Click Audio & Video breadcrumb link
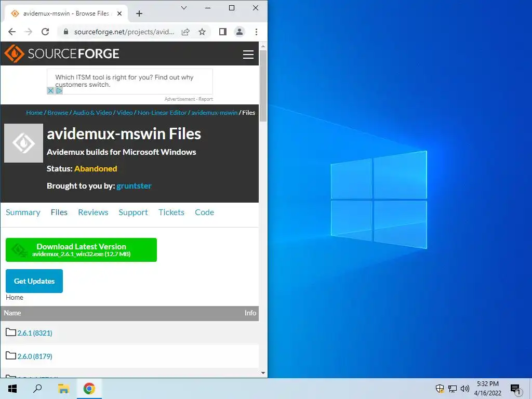This screenshot has width=532, height=399. [92, 113]
